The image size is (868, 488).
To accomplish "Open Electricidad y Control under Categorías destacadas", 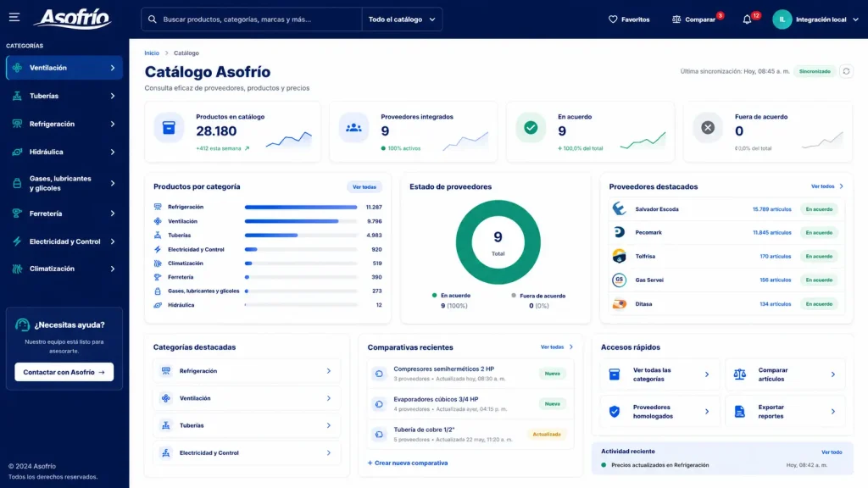I will [247, 452].
